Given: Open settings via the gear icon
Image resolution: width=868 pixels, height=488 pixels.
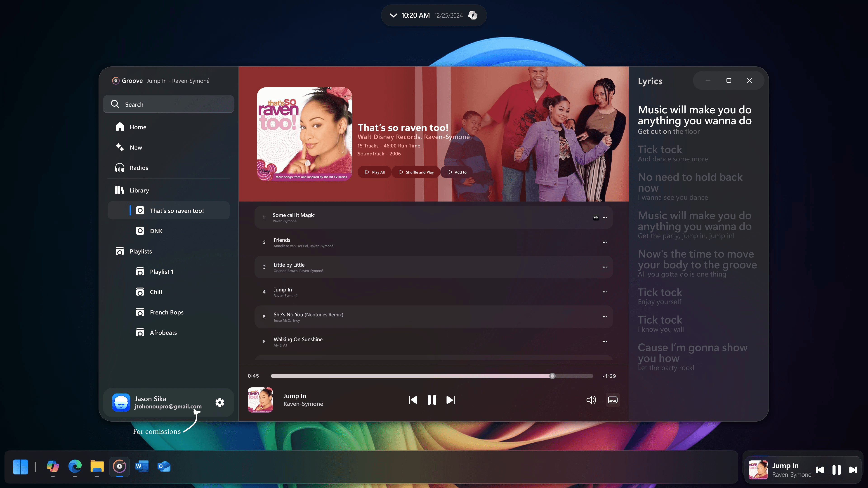Looking at the screenshot, I should (220, 402).
